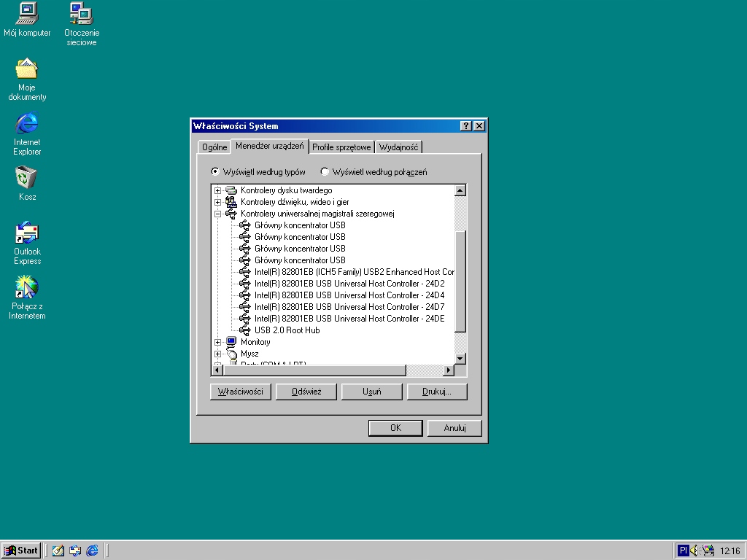The image size is (747, 560).
Task: Switch to the Wydajność tab
Action: pos(399,147)
